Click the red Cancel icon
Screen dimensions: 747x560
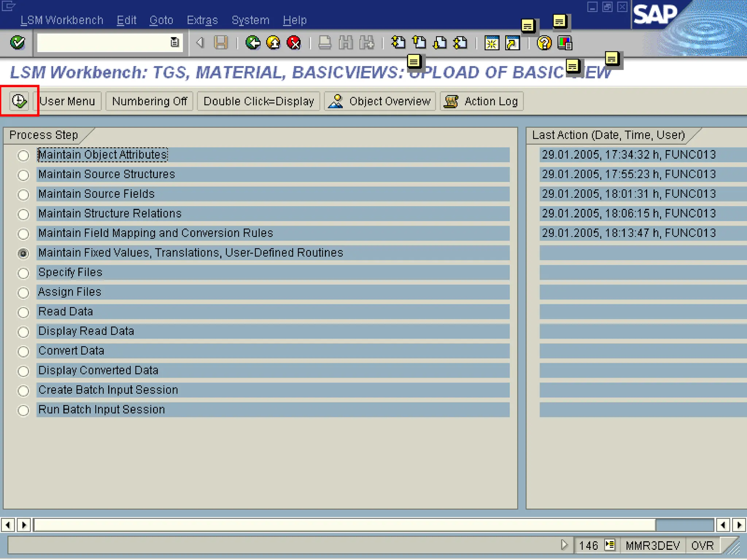[x=294, y=43]
